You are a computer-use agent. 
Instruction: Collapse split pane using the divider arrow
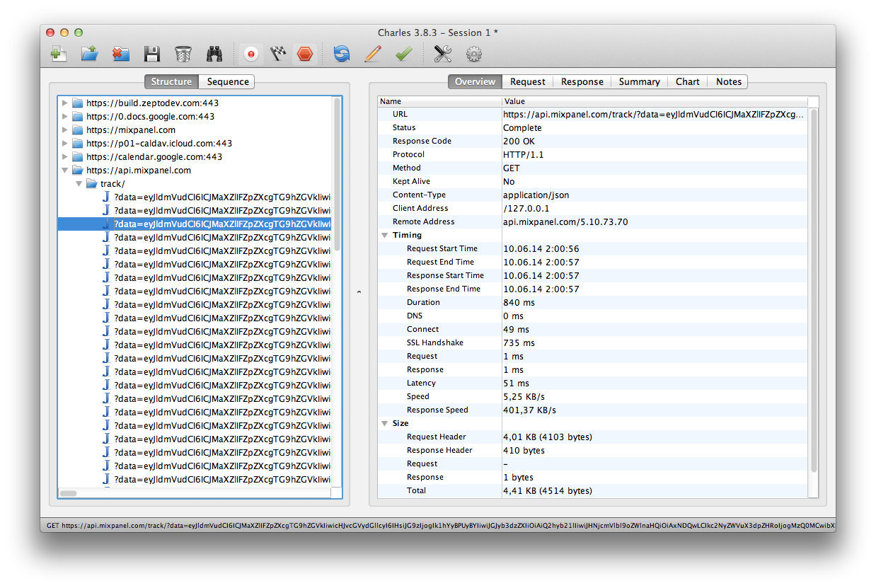[x=358, y=292]
